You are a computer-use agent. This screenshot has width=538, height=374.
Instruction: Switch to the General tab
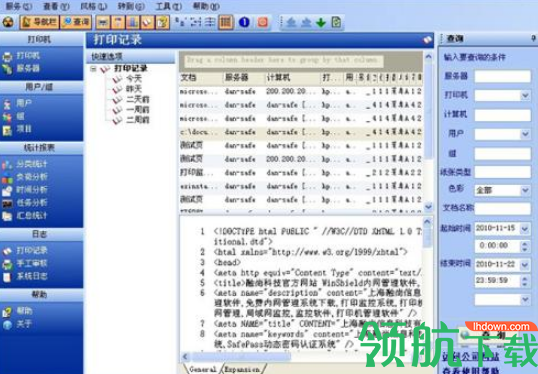point(202,369)
